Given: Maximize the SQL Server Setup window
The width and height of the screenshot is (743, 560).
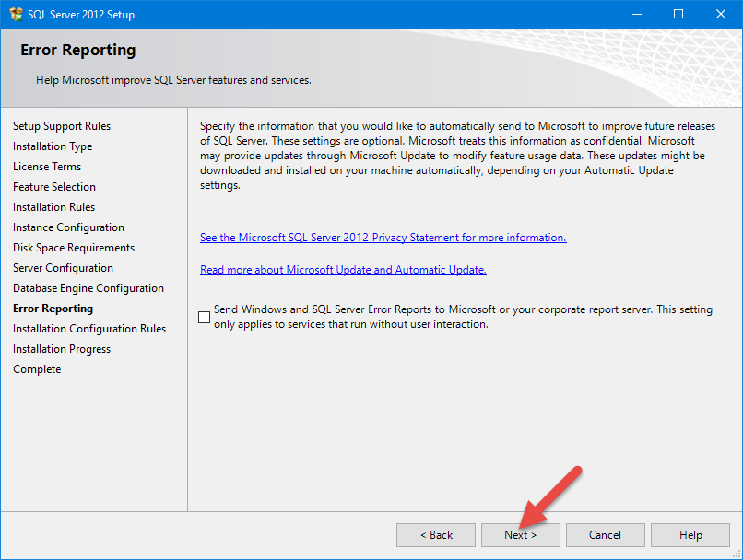Looking at the screenshot, I should (x=678, y=14).
